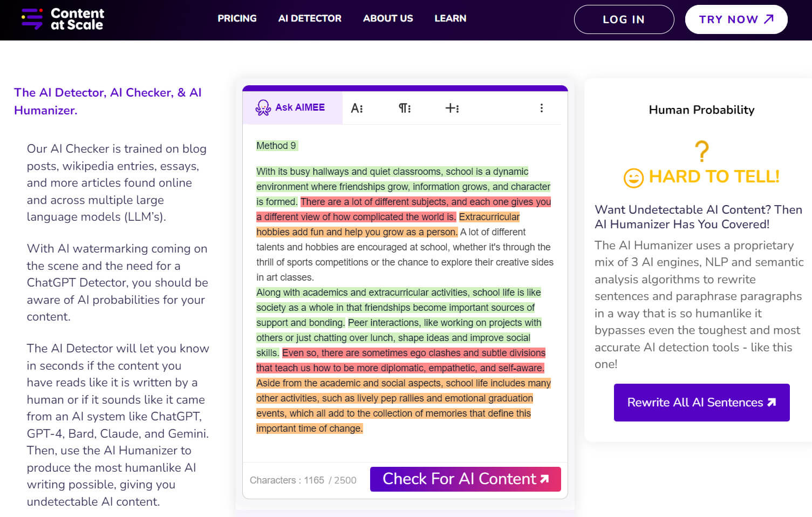The height and width of the screenshot is (517, 812).
Task: Click the Check For AI Content button
Action: (x=465, y=479)
